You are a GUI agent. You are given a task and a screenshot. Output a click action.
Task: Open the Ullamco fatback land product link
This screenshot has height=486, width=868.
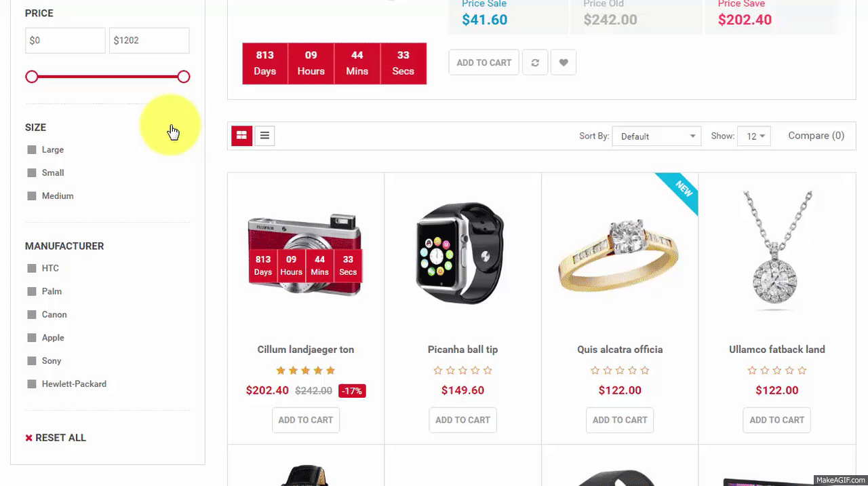tap(777, 350)
